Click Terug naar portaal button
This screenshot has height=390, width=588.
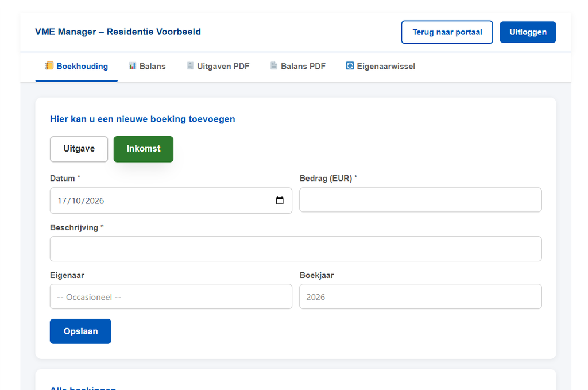click(x=447, y=32)
